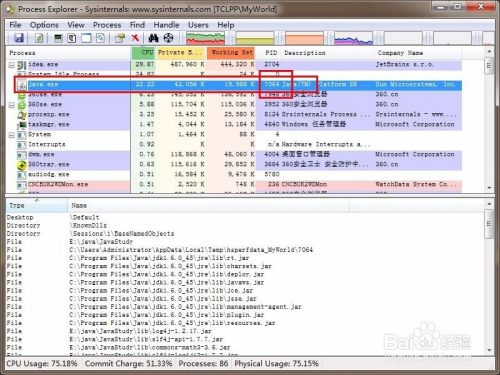Open the Options menu
Screen dimensions: 500x375
coord(44,25)
